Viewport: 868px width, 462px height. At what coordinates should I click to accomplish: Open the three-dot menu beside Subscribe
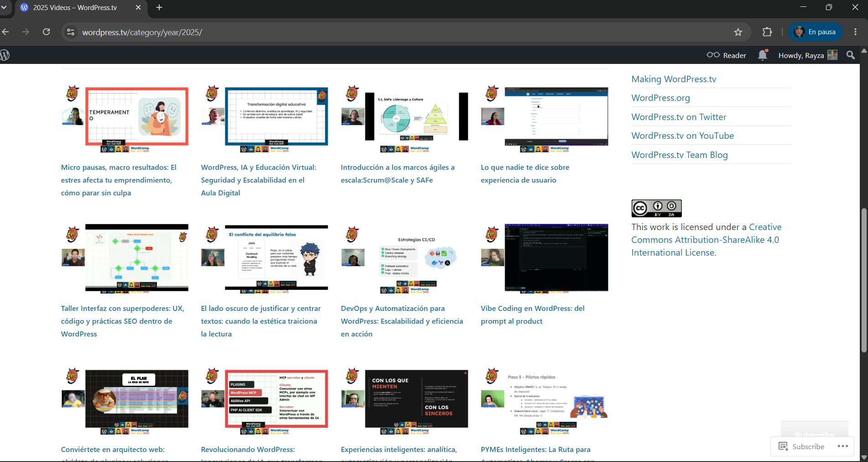842,446
